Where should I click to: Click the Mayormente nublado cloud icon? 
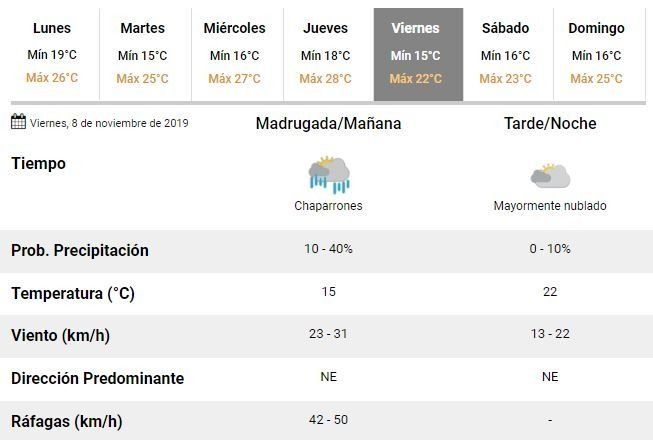point(550,176)
